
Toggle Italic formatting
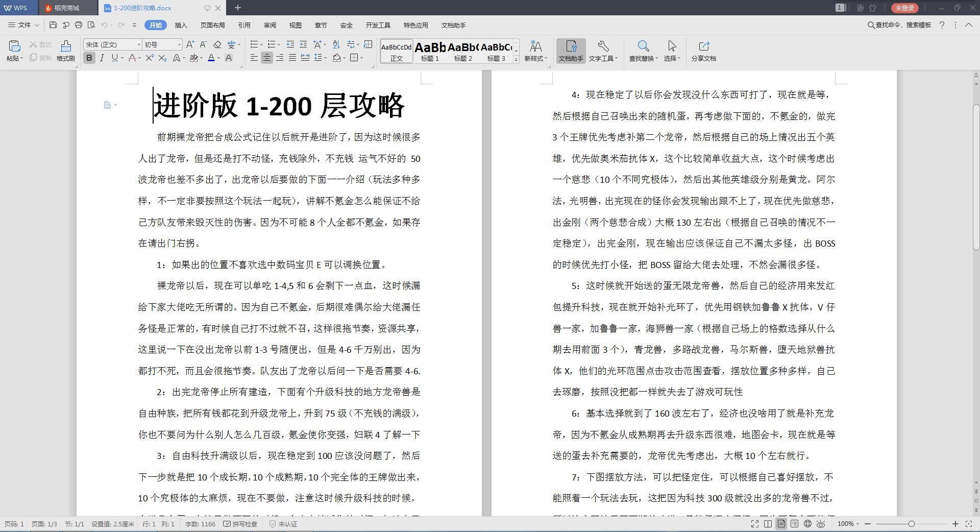pos(102,58)
